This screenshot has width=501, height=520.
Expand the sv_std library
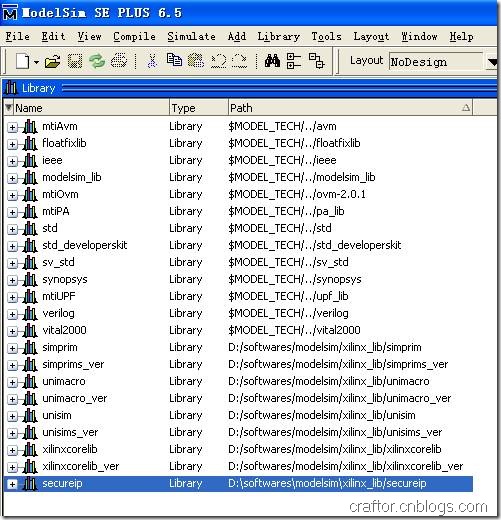pos(12,263)
